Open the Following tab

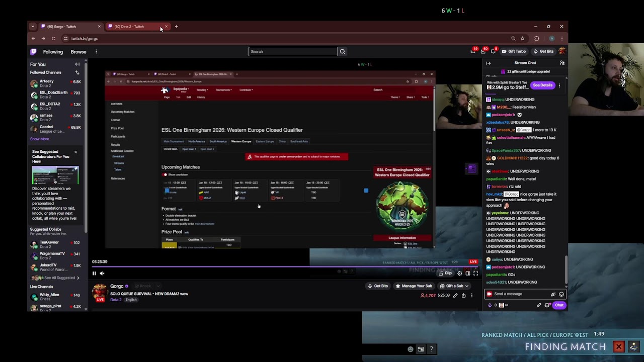point(53,52)
